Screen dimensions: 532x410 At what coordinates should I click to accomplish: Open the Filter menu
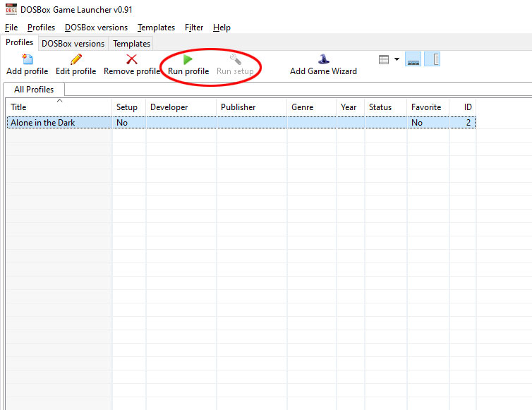tap(194, 28)
